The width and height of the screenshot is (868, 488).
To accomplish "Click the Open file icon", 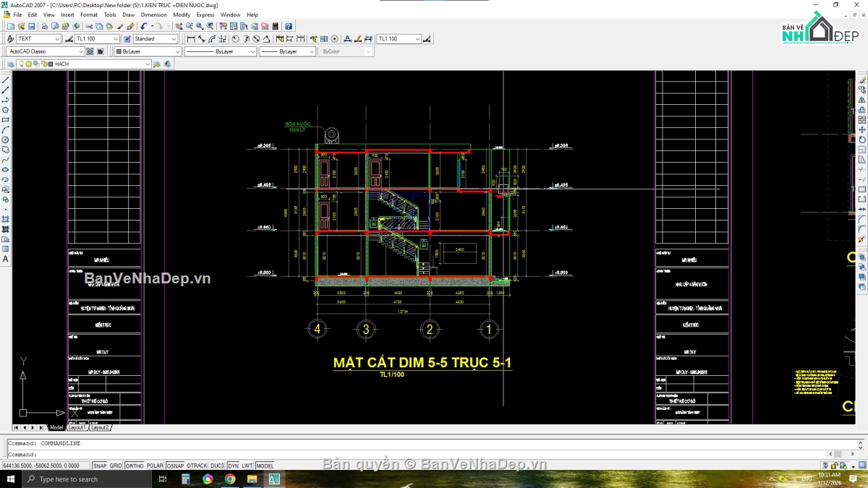I will pos(20,27).
